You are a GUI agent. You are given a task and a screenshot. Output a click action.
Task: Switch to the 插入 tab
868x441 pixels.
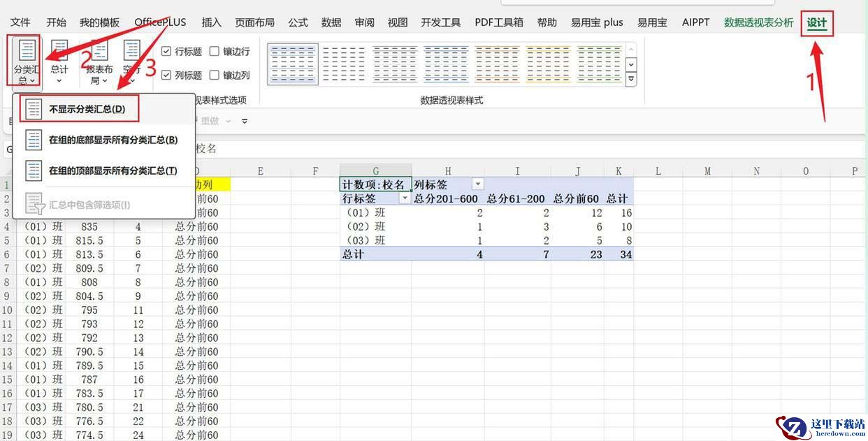click(212, 22)
